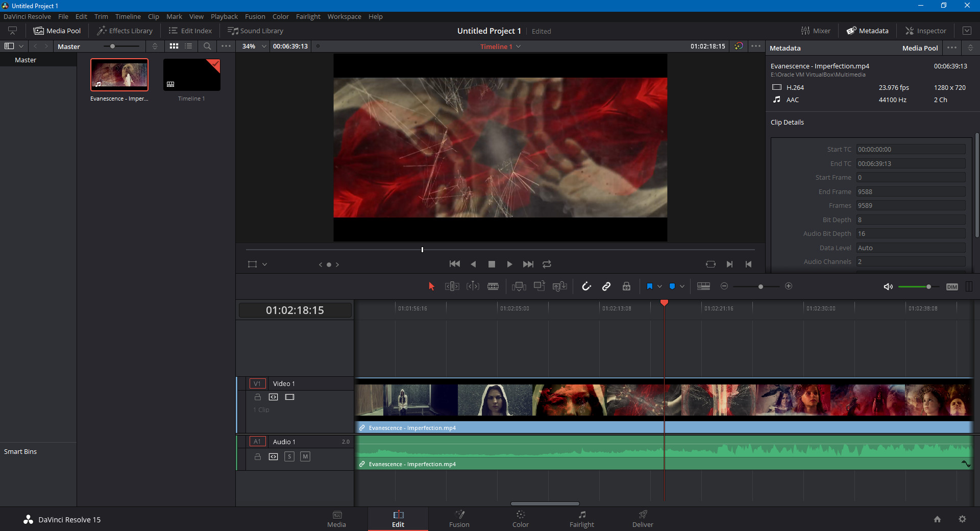The width and height of the screenshot is (980, 531).
Task: Go to previous edit point button
Action: coord(748,264)
